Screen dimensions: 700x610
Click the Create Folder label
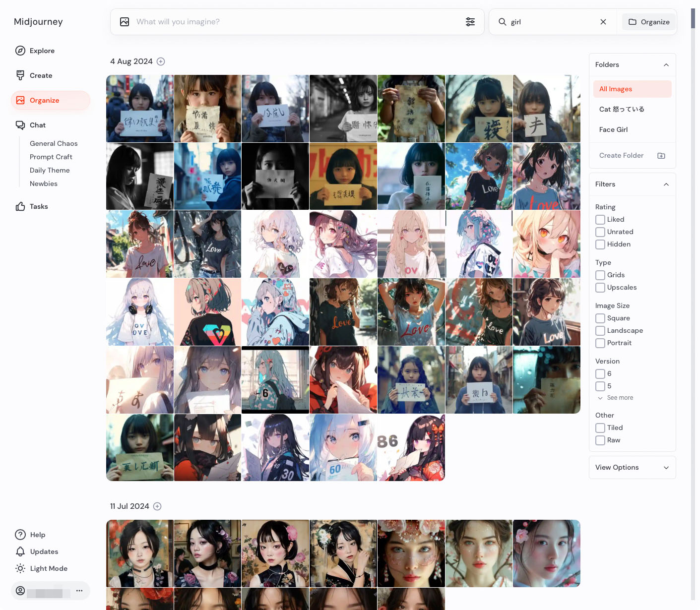(621, 155)
